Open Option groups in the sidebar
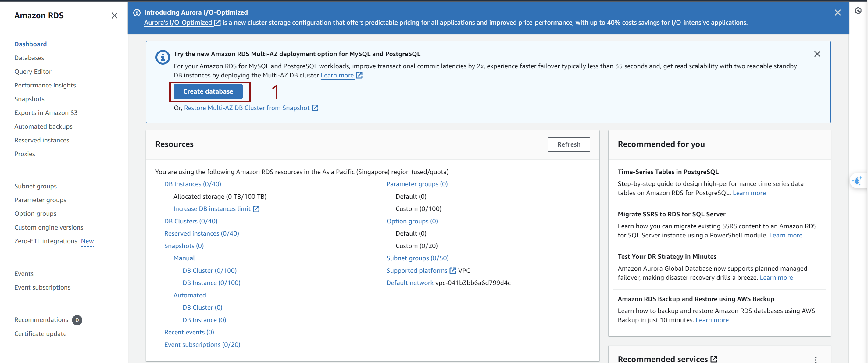868x363 pixels. [35, 214]
